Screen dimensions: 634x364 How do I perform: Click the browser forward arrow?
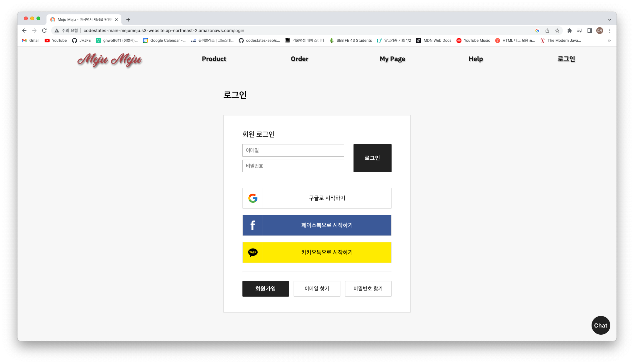(x=34, y=31)
